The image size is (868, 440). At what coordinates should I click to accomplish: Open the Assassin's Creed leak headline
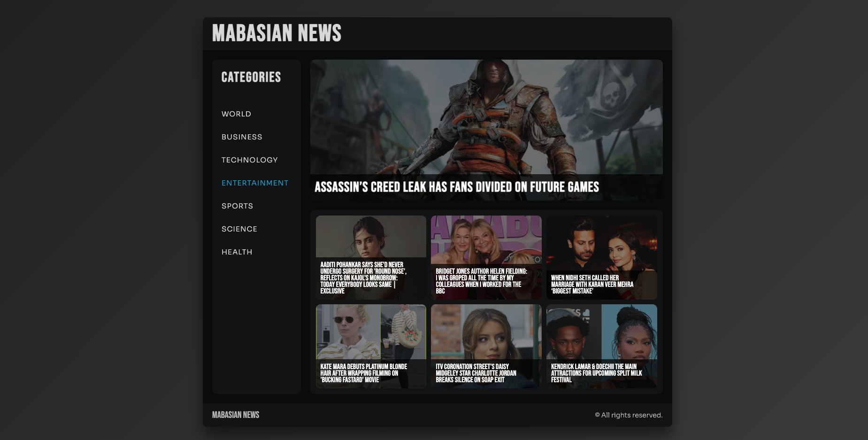457,187
